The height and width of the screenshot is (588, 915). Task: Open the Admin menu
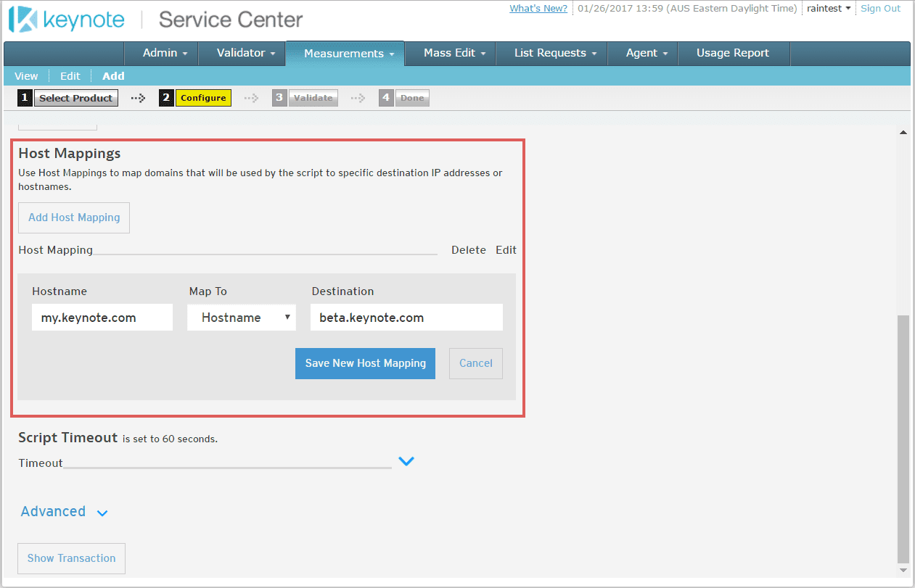pyautogui.click(x=165, y=53)
